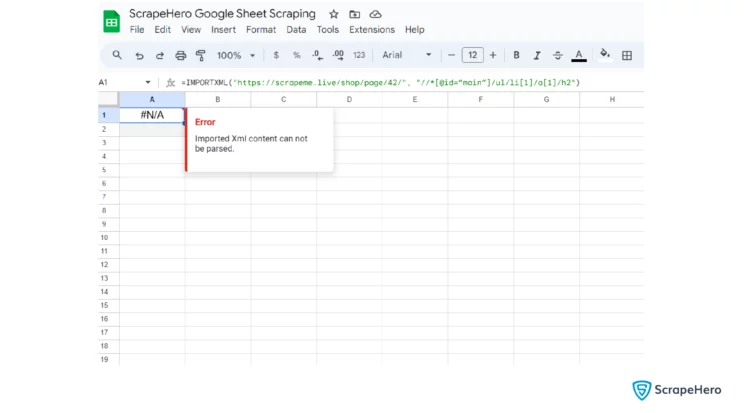Toggle italic formatting
Image resolution: width=744 pixels, height=413 pixels.
(537, 56)
